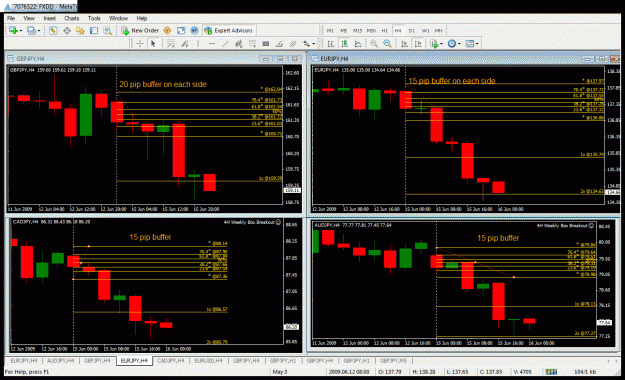Switch timeframe to D1
Screen dimensions: 625x380
coord(412,31)
